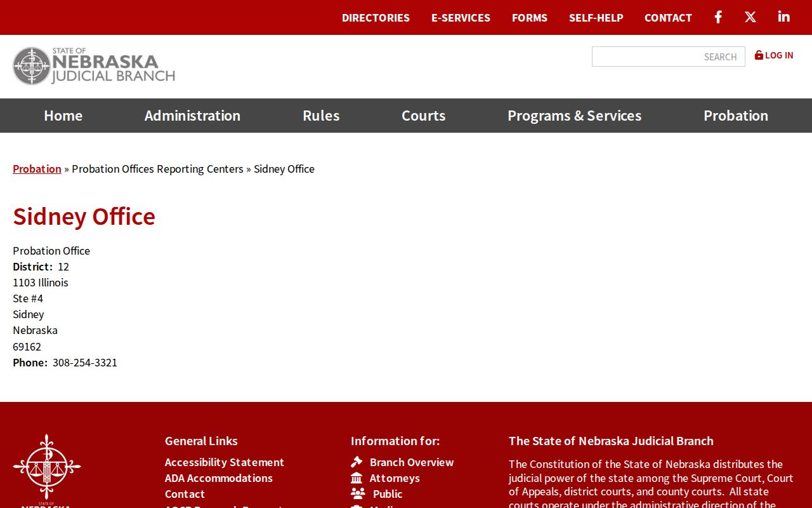Open the Directories menu
Image resolution: width=812 pixels, height=508 pixels.
376,18
